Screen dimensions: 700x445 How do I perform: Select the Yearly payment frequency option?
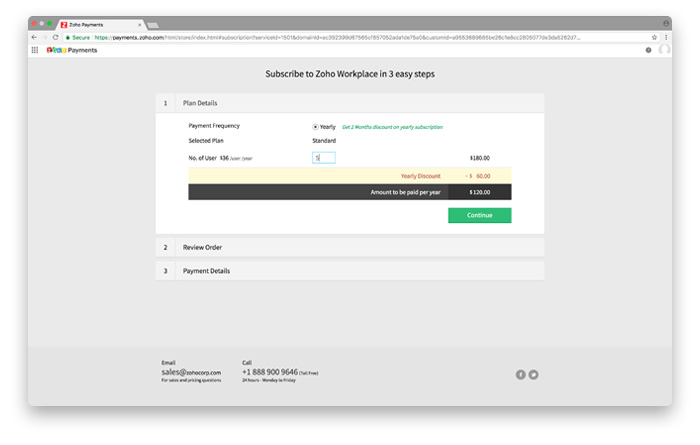pos(316,127)
